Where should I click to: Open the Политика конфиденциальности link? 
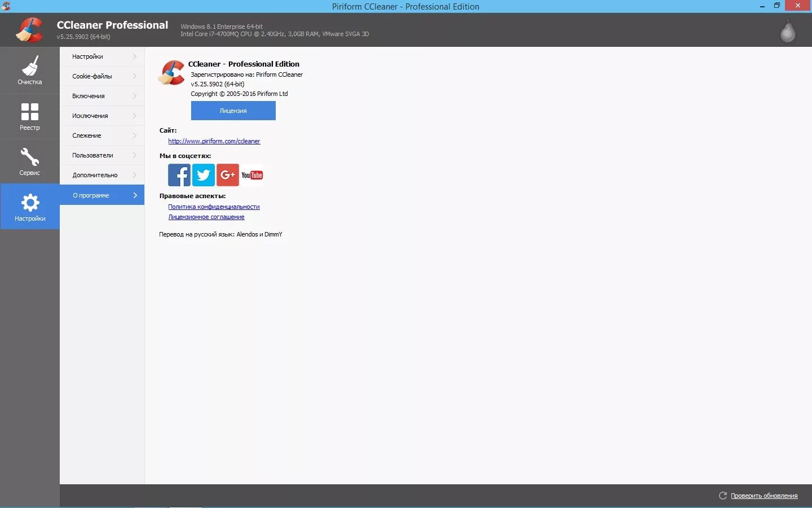(x=214, y=207)
